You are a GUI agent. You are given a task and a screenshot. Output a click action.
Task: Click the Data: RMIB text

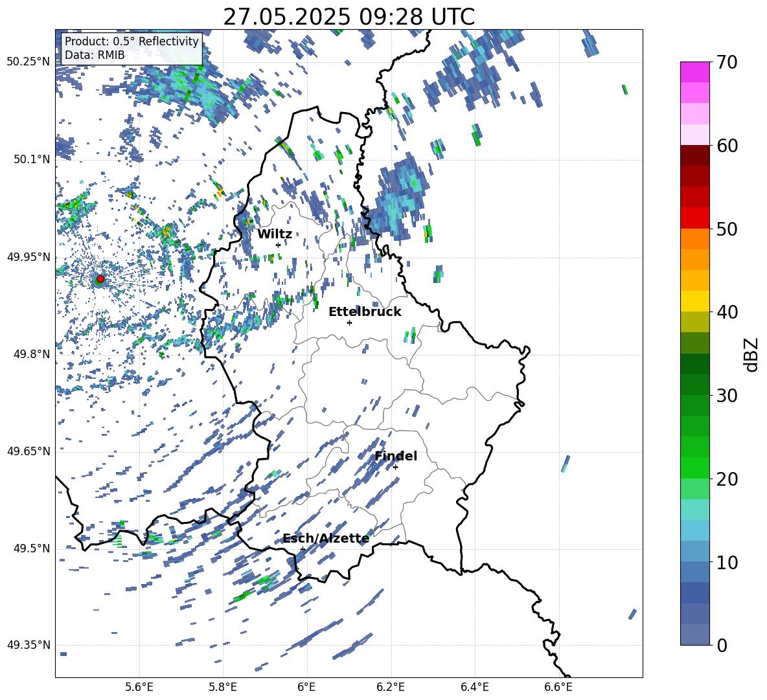[95, 55]
